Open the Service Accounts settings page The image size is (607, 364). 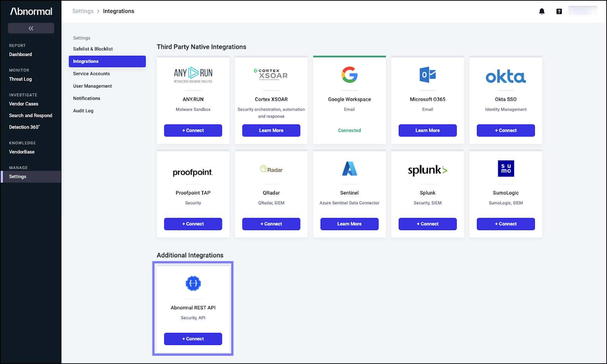click(x=91, y=74)
